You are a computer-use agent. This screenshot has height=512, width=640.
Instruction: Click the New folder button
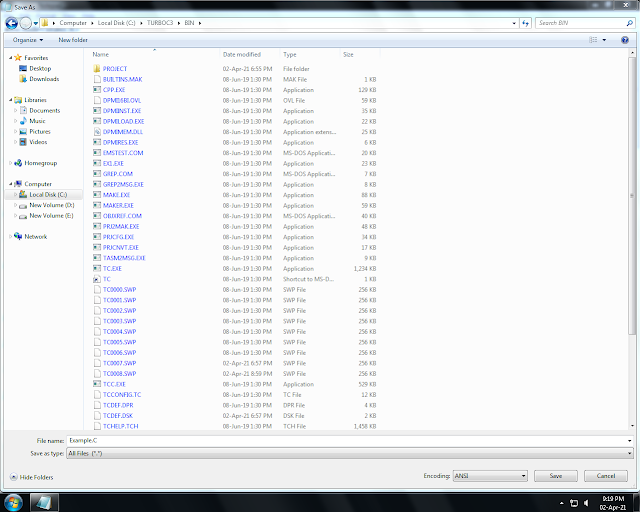(73, 40)
